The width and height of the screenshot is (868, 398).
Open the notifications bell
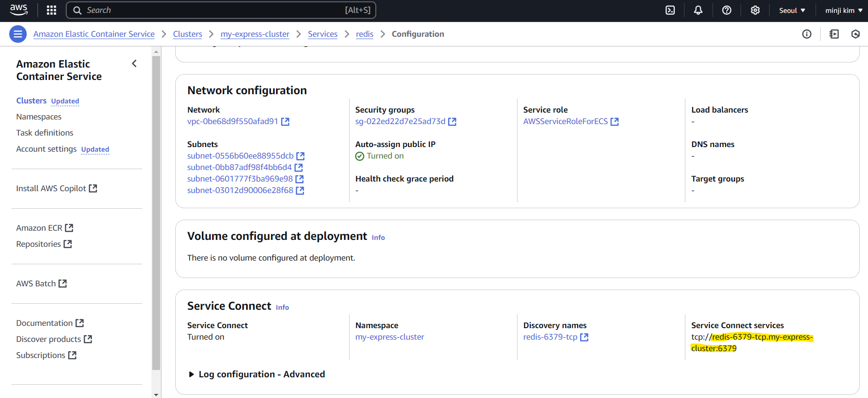point(698,10)
